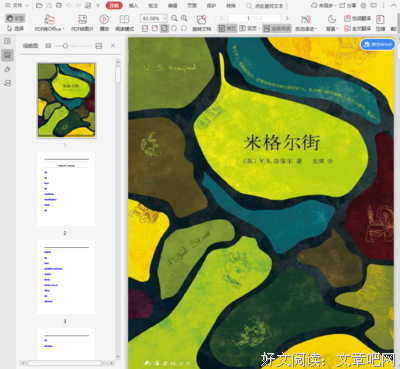Expand the 83.58% zoom level dropdown

pos(165,18)
